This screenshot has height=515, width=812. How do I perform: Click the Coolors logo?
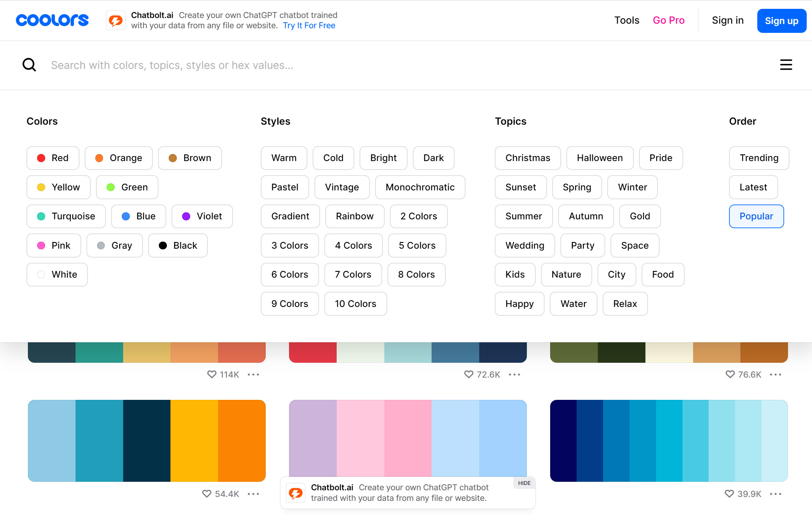click(52, 20)
